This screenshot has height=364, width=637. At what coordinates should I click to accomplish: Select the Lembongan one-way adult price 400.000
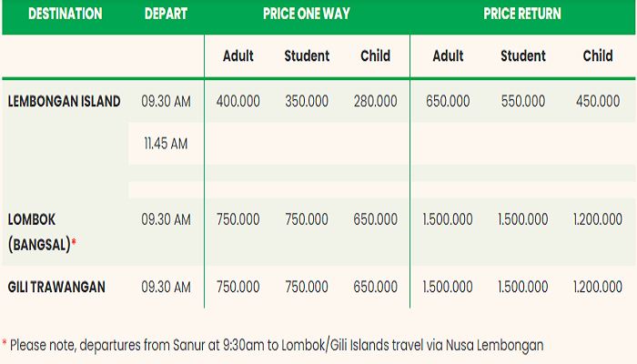click(238, 101)
